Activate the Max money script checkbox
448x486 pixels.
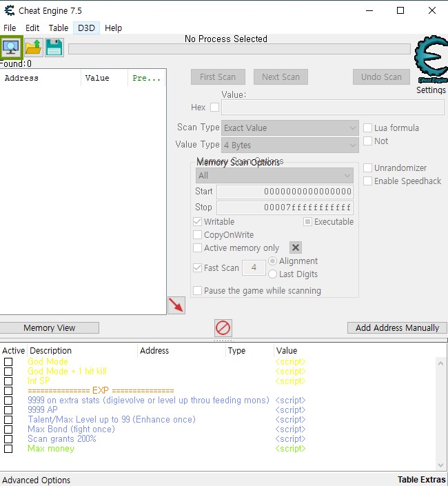click(x=8, y=449)
